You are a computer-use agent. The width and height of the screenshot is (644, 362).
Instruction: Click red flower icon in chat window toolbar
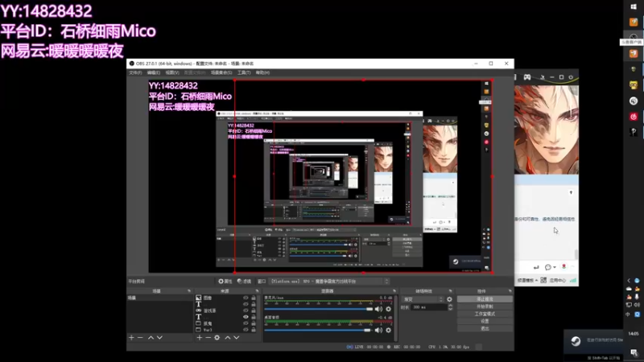pyautogui.click(x=564, y=267)
